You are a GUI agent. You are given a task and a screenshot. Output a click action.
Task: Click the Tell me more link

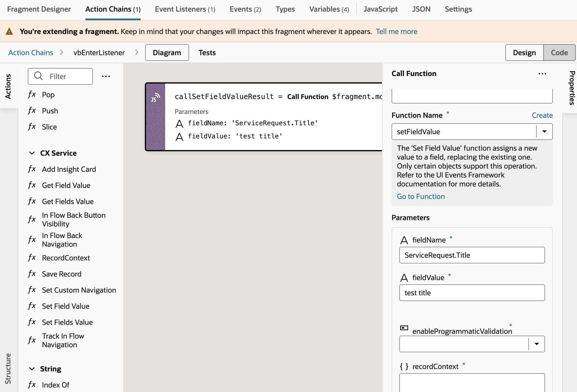tap(397, 31)
